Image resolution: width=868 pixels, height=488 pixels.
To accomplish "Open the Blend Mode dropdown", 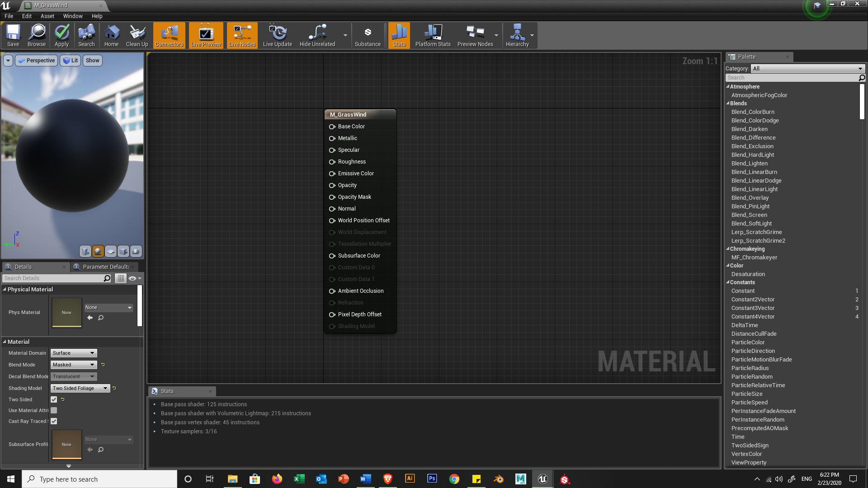I will (74, 365).
